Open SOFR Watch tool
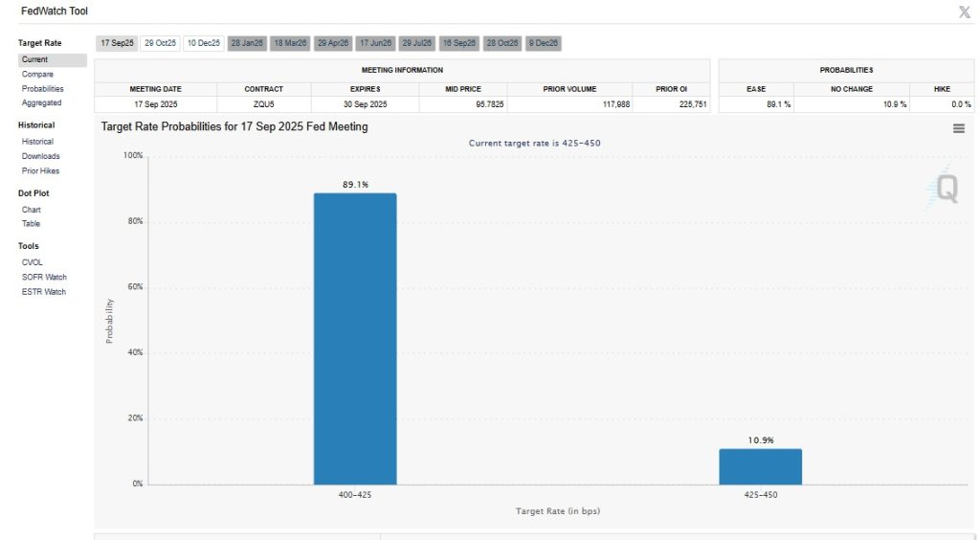The image size is (980, 540). [x=44, y=277]
